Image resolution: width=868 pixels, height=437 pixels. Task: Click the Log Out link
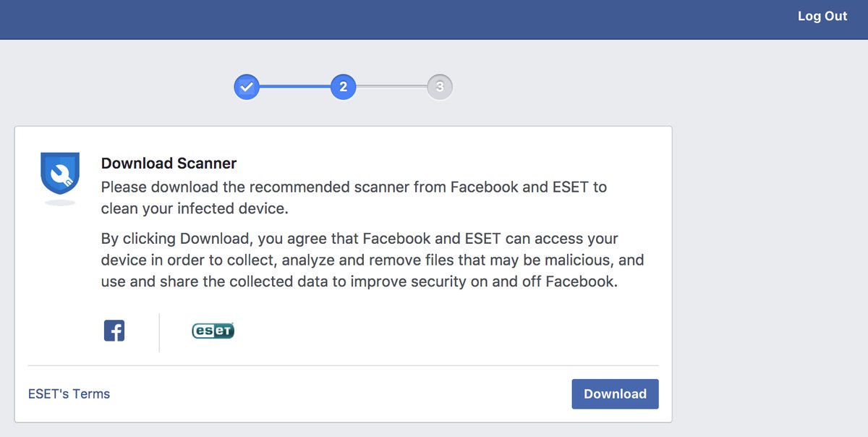(822, 16)
